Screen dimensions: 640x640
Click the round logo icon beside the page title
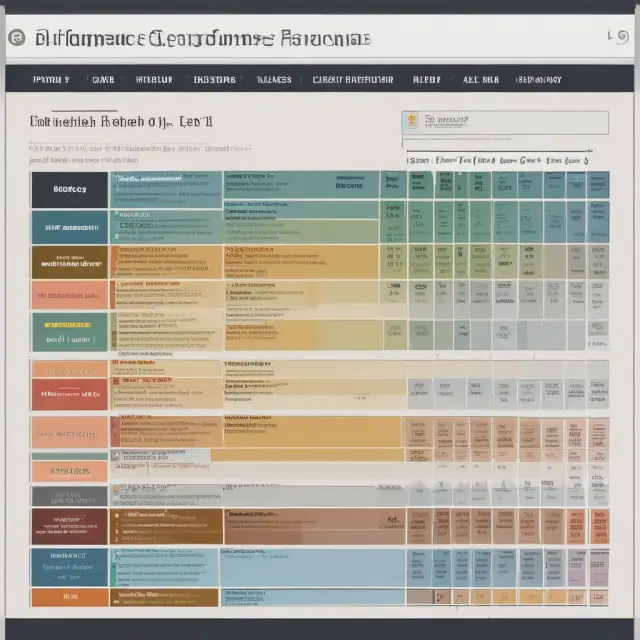(17, 38)
